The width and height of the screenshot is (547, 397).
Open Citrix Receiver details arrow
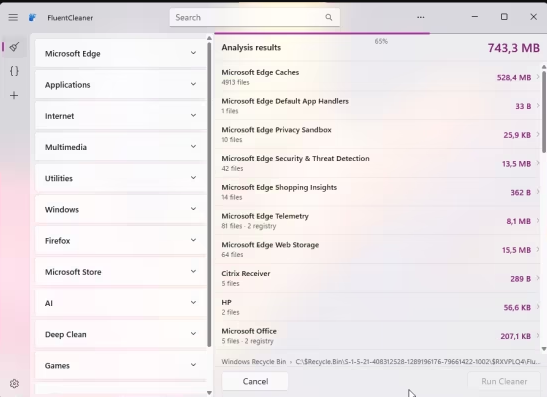[538, 278]
